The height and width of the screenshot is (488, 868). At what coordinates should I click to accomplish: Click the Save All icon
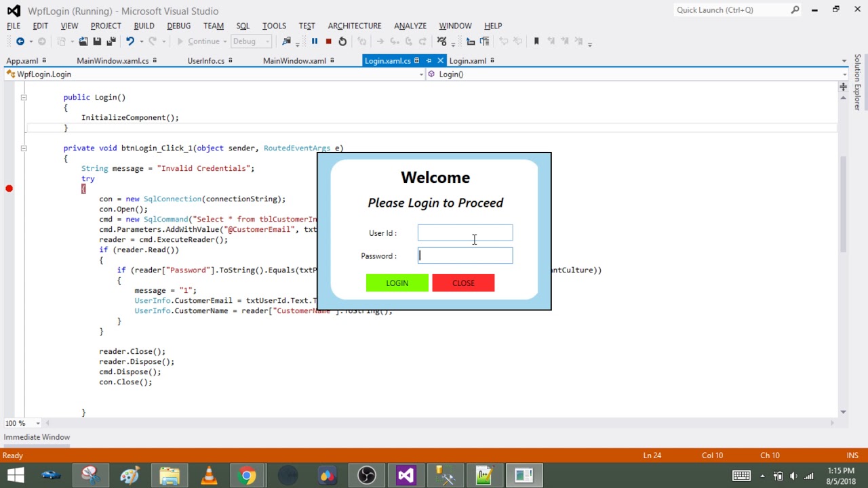tap(111, 41)
